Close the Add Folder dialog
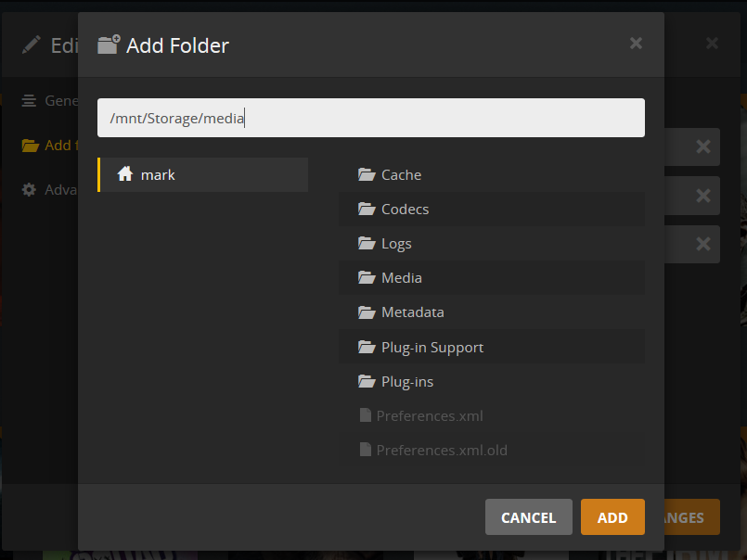This screenshot has width=747, height=560. [x=636, y=43]
